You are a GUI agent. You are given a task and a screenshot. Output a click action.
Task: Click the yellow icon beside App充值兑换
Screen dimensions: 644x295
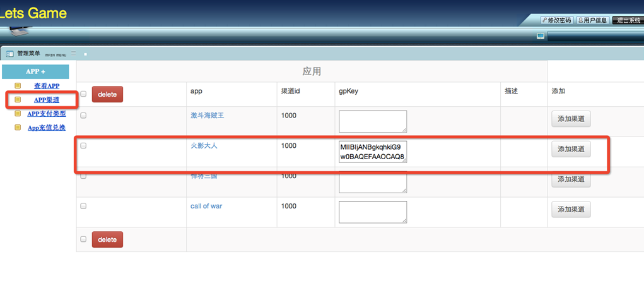18,128
